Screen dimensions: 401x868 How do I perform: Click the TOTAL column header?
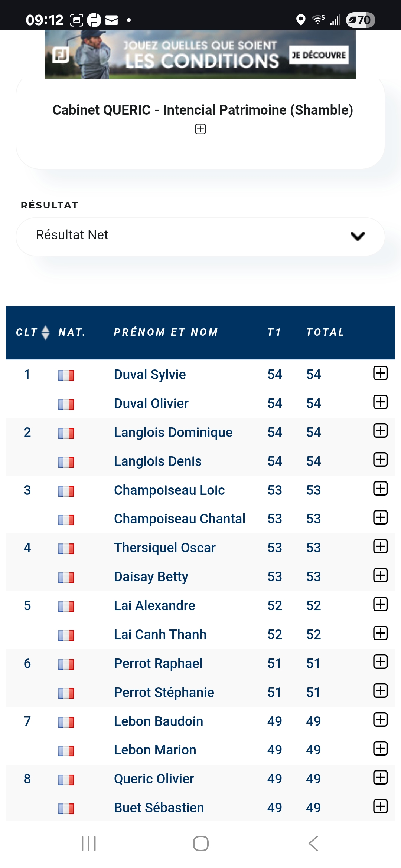pos(325,332)
